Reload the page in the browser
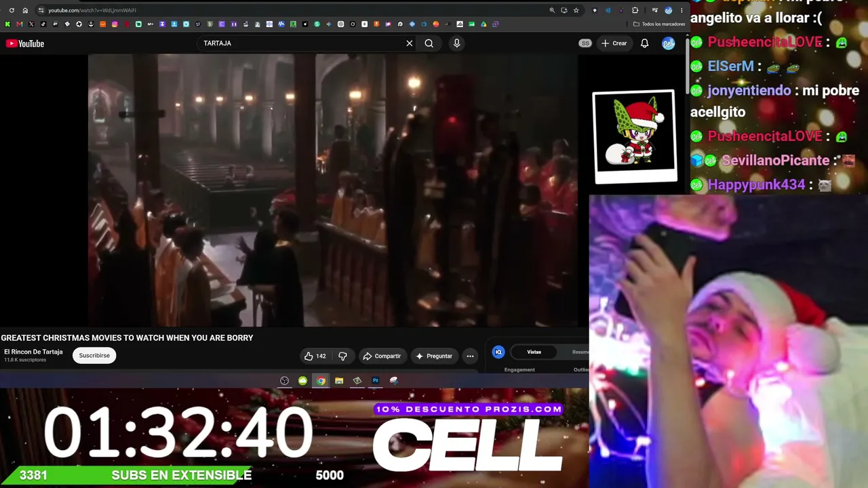 pos(12,10)
